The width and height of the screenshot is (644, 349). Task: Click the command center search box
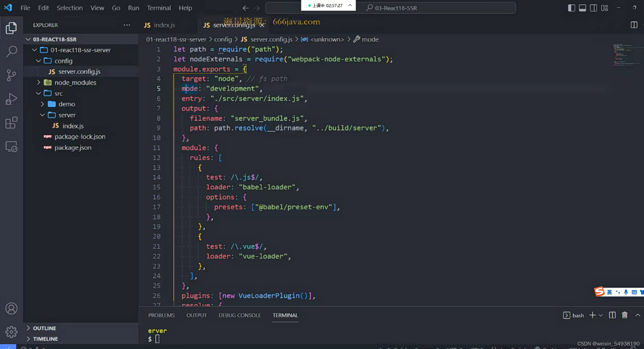tap(390, 8)
